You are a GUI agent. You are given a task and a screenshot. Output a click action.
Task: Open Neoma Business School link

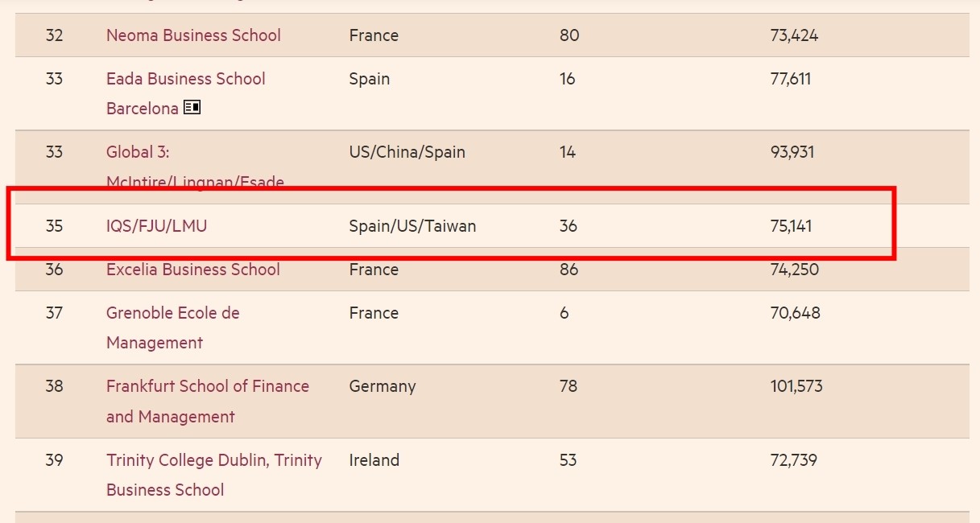coord(193,35)
